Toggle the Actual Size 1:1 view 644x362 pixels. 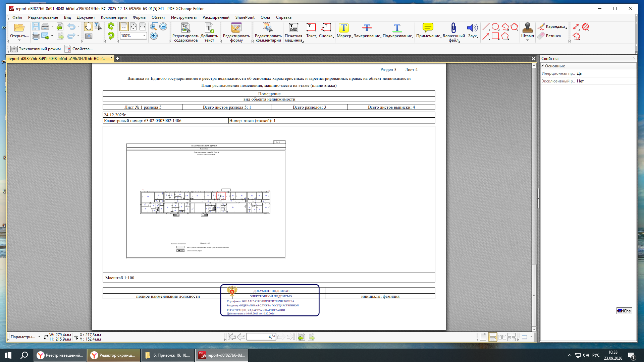(124, 26)
